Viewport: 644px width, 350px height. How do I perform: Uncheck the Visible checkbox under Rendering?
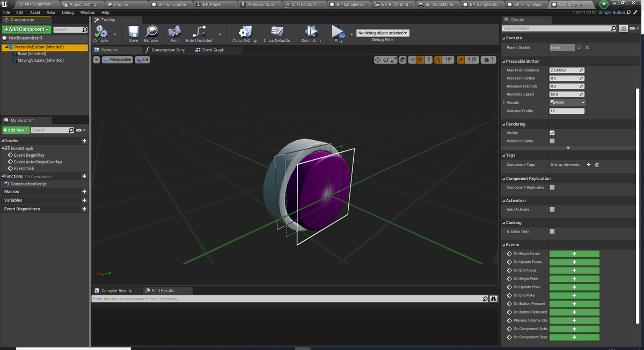click(x=552, y=133)
